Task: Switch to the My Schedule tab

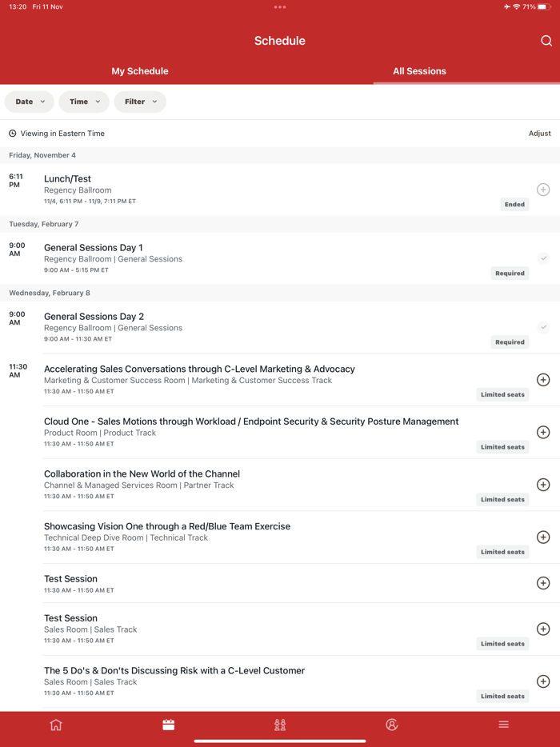Action: click(x=140, y=70)
